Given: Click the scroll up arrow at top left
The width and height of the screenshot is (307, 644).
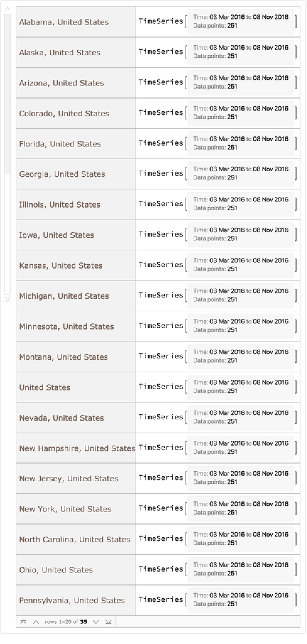Looking at the screenshot, I should 8,9.
